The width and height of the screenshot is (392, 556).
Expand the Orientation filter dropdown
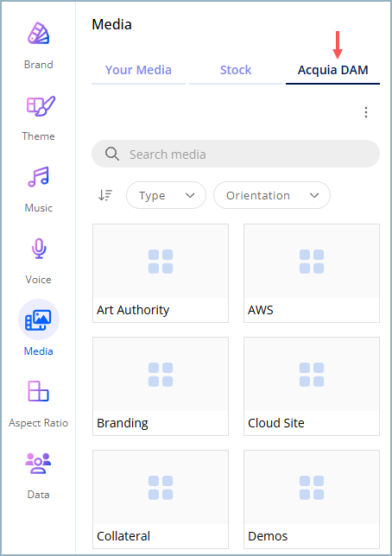pyautogui.click(x=272, y=195)
